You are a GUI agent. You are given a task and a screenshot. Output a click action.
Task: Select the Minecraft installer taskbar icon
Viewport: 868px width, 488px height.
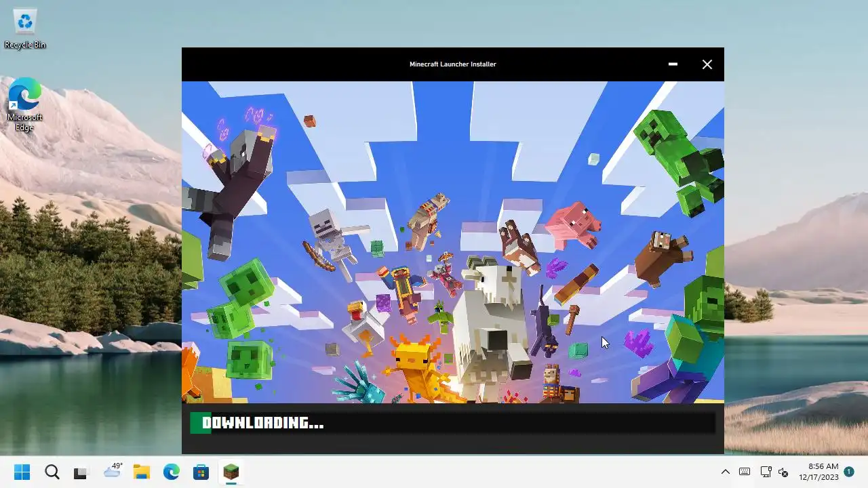point(231,472)
